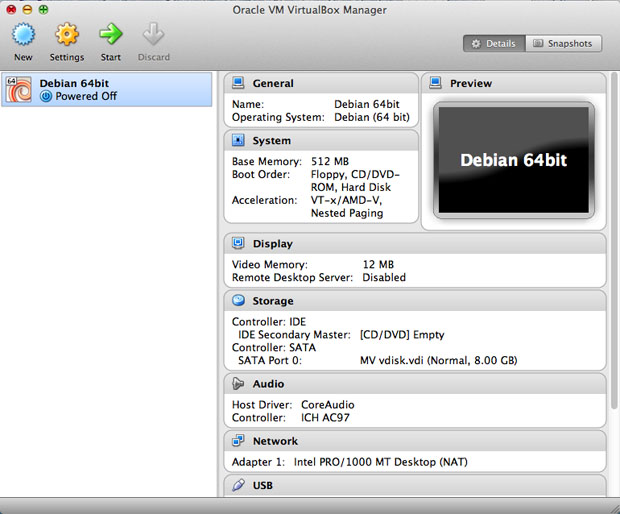Open Display settings via header
The height and width of the screenshot is (514, 620).
tap(273, 244)
